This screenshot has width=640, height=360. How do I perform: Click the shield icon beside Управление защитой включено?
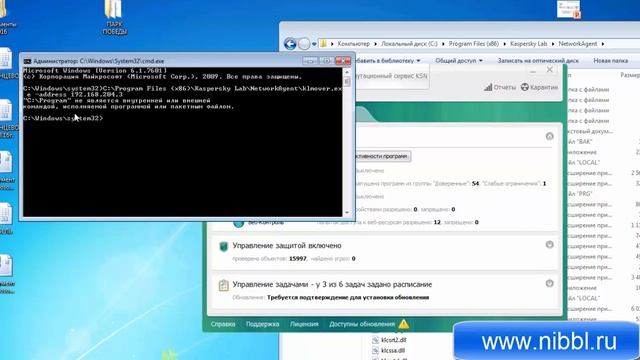(223, 246)
